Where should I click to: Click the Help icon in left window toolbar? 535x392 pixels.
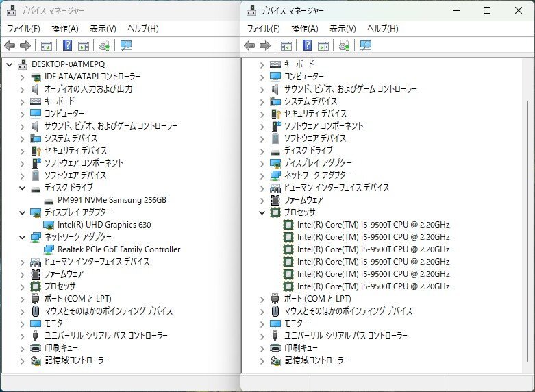point(68,46)
